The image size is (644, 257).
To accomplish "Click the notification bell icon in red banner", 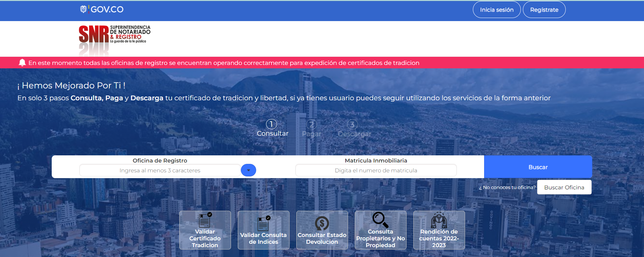I will click(22, 63).
